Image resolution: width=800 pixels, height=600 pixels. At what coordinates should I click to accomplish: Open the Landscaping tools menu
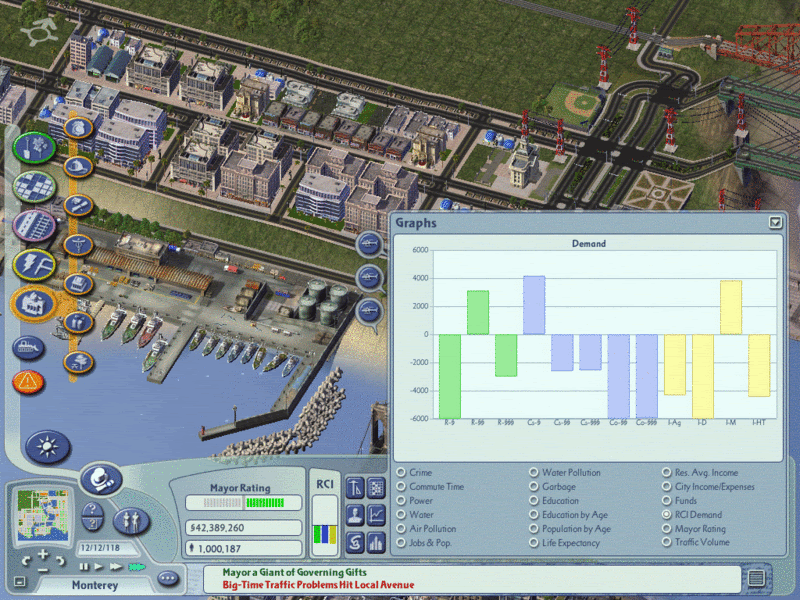tap(34, 148)
